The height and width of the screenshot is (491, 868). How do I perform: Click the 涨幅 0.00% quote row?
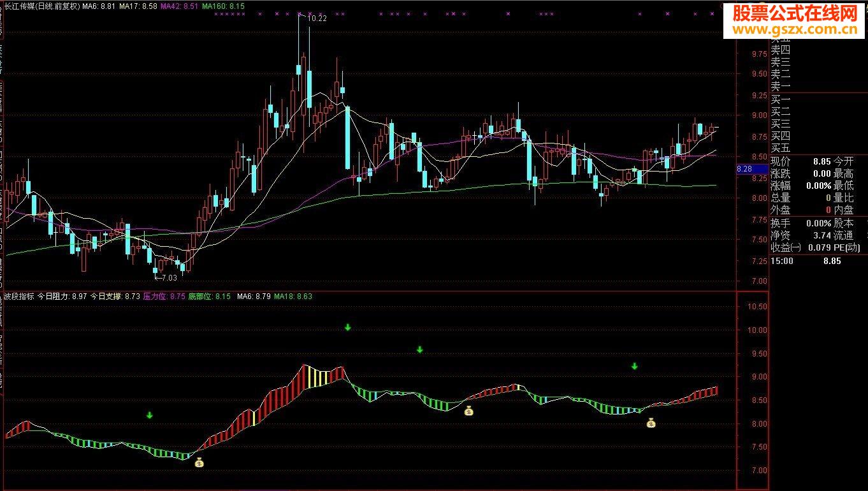pos(801,186)
